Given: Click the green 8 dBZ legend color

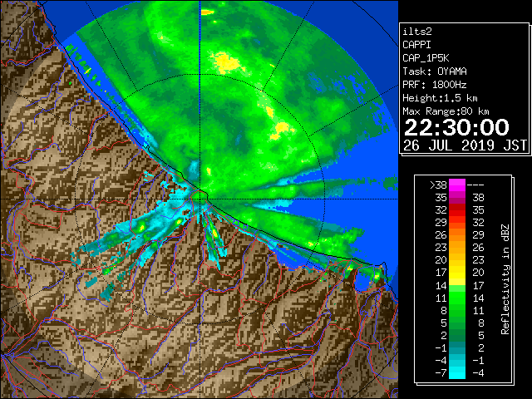Looking at the screenshot, I should (x=457, y=310).
